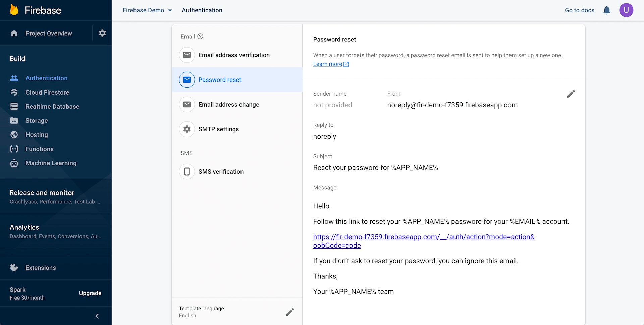
Task: Open Cloud Firestore in the sidebar
Action: tap(47, 92)
